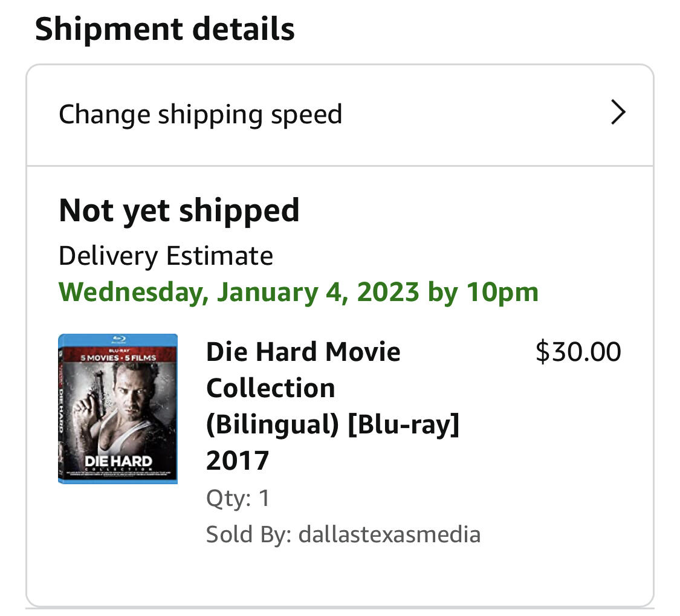Open seller dallastexasmedia name

point(389,534)
